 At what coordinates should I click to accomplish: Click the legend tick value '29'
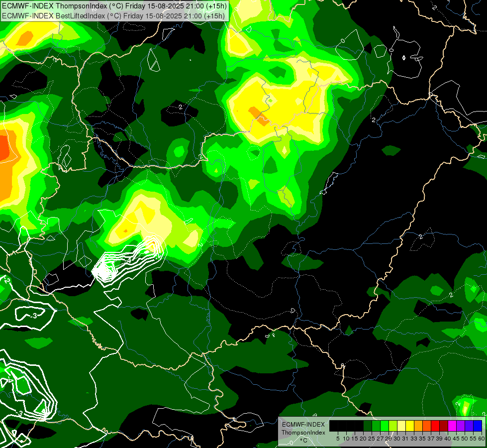(x=389, y=439)
